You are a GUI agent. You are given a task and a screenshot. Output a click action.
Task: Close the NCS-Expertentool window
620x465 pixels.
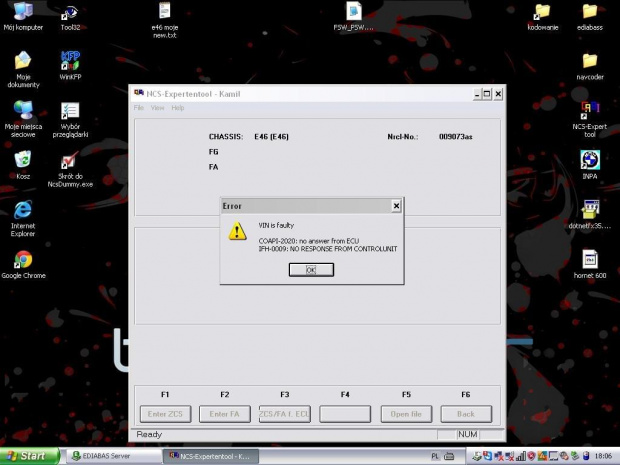tap(498, 94)
